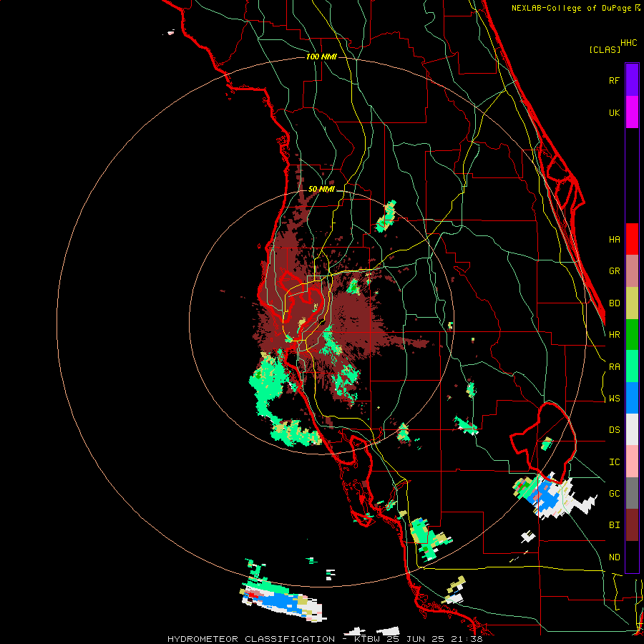Click the 'WS' legend label

point(614,399)
